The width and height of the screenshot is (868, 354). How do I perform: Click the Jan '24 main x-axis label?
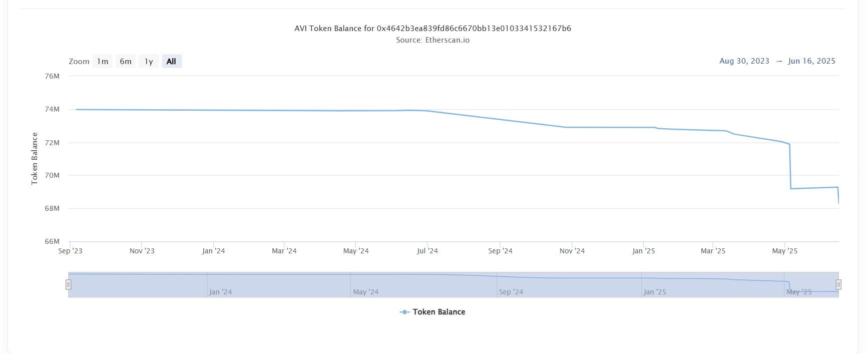213,251
